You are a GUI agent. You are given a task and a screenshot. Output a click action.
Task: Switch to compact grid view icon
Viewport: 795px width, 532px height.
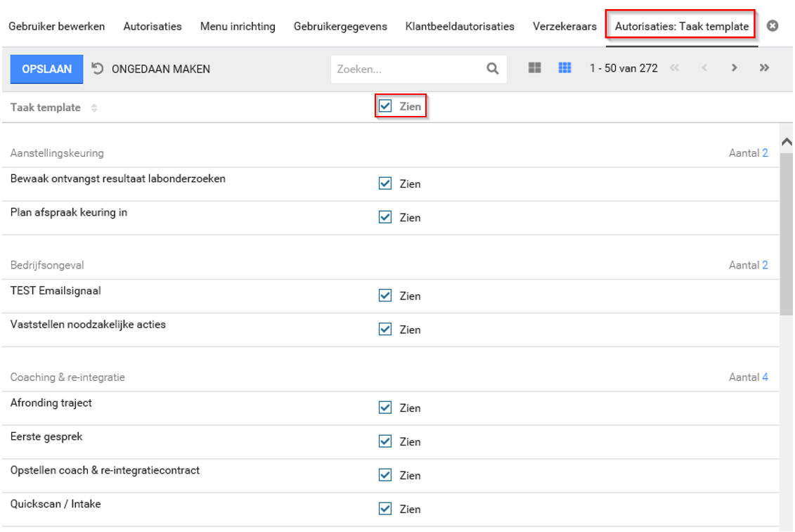click(x=564, y=68)
